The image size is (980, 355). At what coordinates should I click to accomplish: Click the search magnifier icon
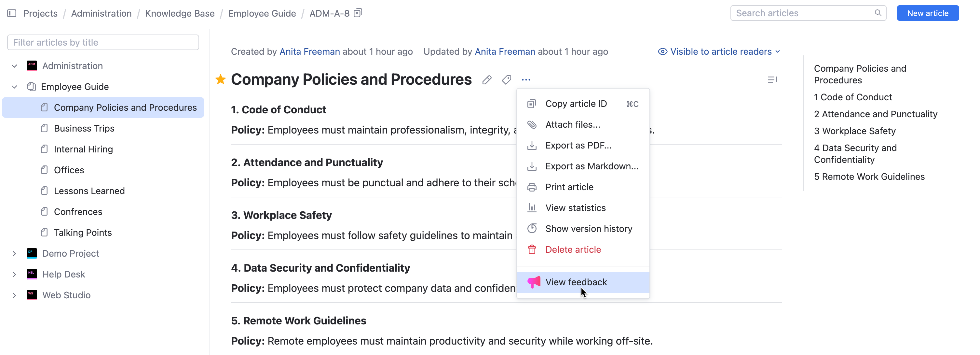click(878, 13)
